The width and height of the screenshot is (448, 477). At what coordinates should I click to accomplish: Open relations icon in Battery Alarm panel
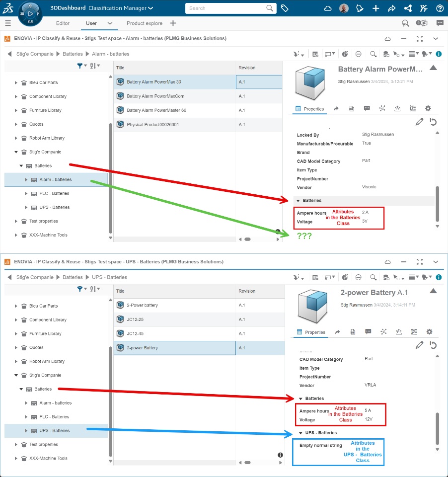pyautogui.click(x=382, y=108)
